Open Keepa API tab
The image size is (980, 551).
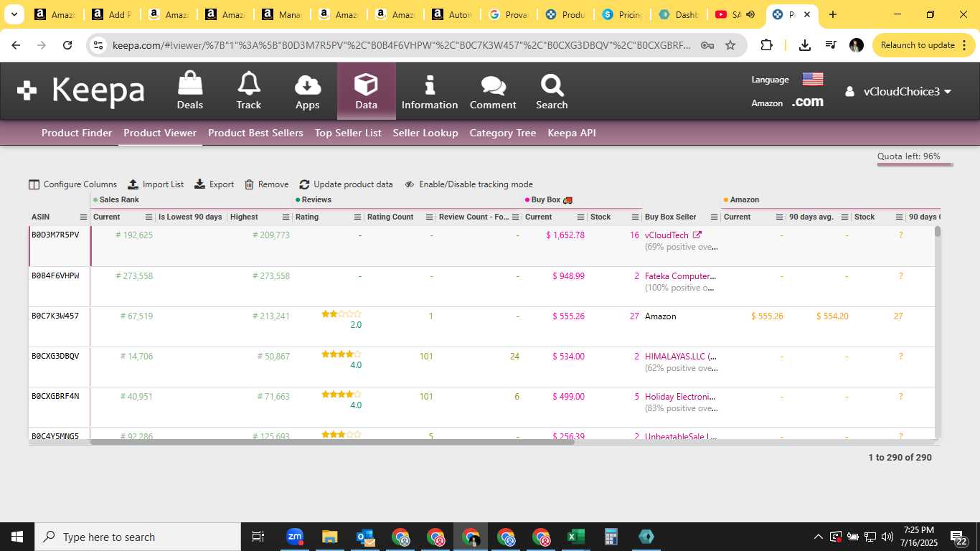point(572,133)
